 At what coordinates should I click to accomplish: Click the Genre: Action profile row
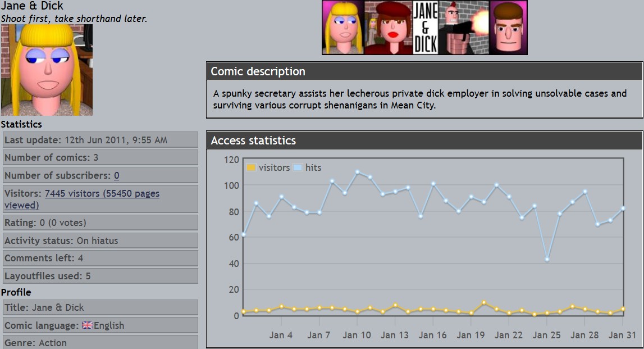[x=101, y=342]
